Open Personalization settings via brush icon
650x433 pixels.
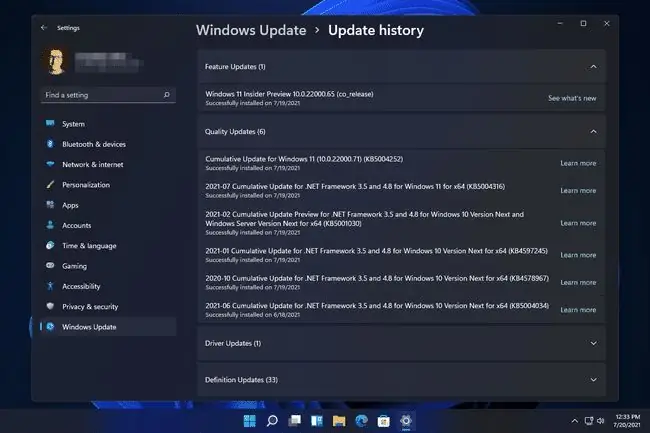coord(50,184)
